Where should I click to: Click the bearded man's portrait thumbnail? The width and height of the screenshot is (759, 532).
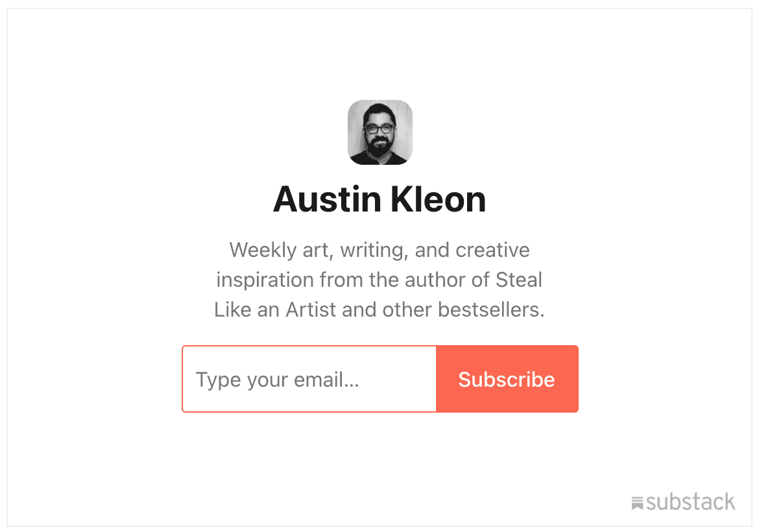(379, 132)
